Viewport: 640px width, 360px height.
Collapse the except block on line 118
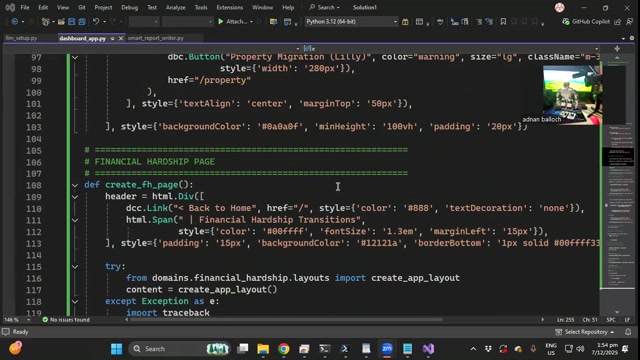[75, 302]
